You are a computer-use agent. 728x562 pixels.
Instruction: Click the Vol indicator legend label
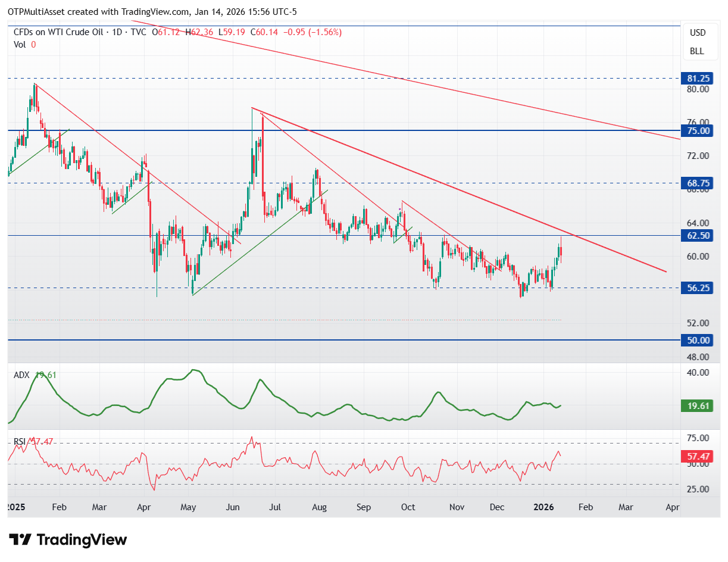click(20, 44)
